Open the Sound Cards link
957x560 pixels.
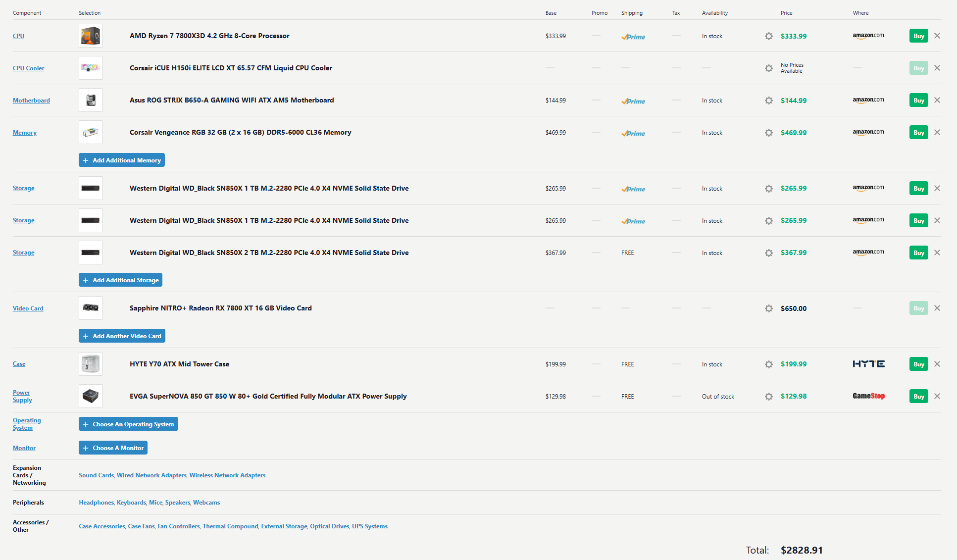point(96,475)
